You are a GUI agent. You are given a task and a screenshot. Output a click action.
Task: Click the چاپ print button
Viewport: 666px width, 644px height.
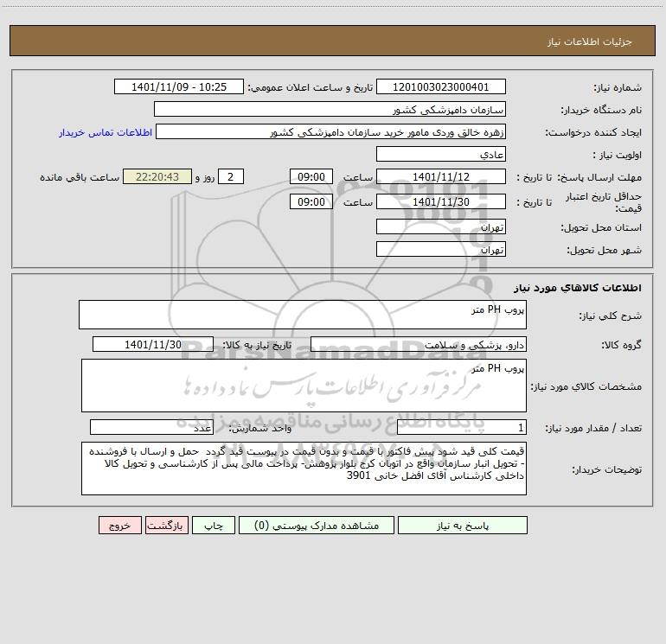214,526
